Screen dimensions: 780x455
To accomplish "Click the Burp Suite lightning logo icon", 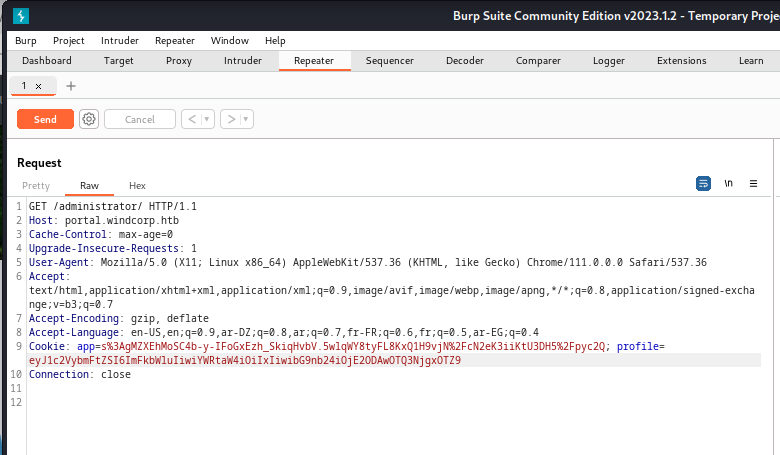I will coord(21,15).
